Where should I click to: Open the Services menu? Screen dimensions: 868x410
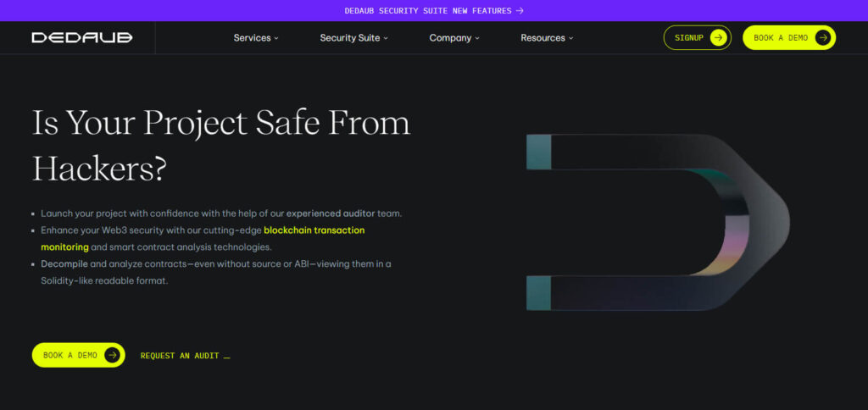[x=256, y=37]
